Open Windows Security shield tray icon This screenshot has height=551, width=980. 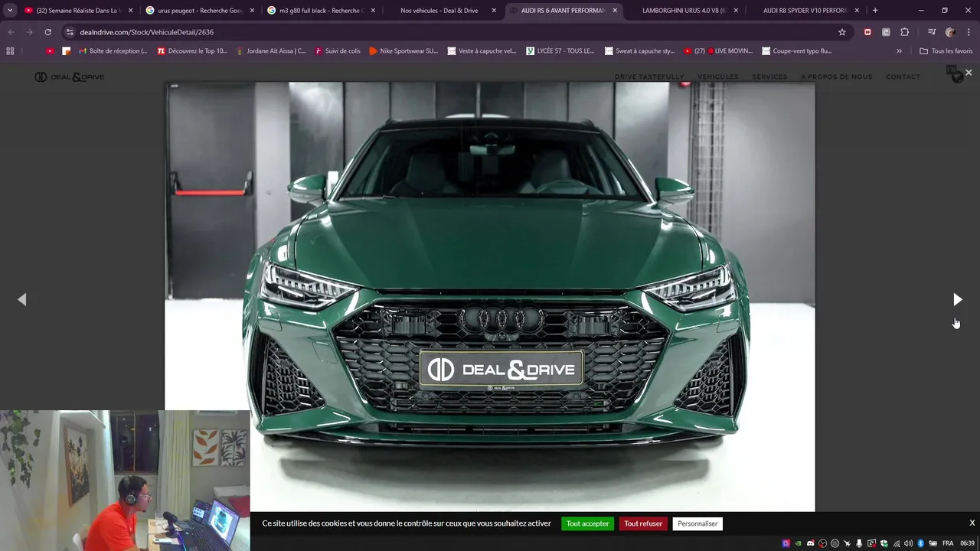click(x=884, y=543)
